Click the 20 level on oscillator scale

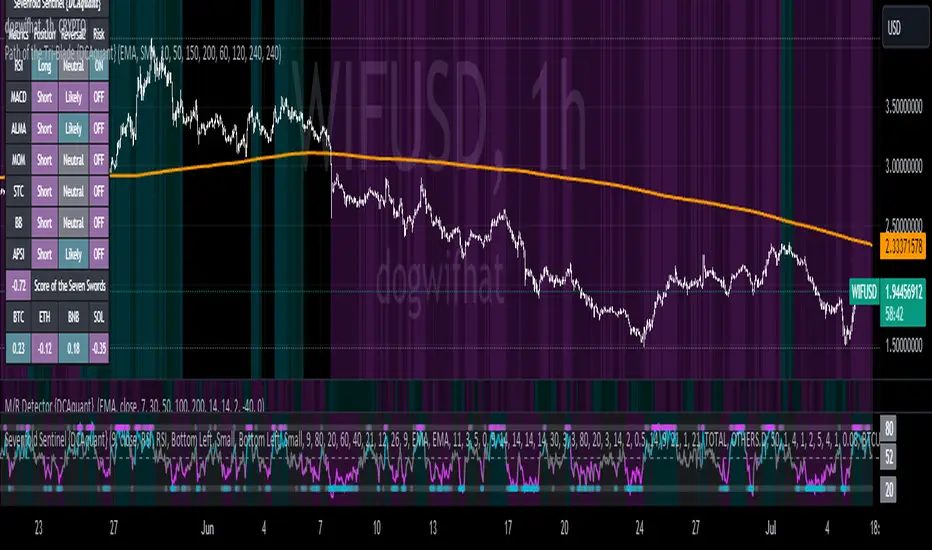[889, 490]
